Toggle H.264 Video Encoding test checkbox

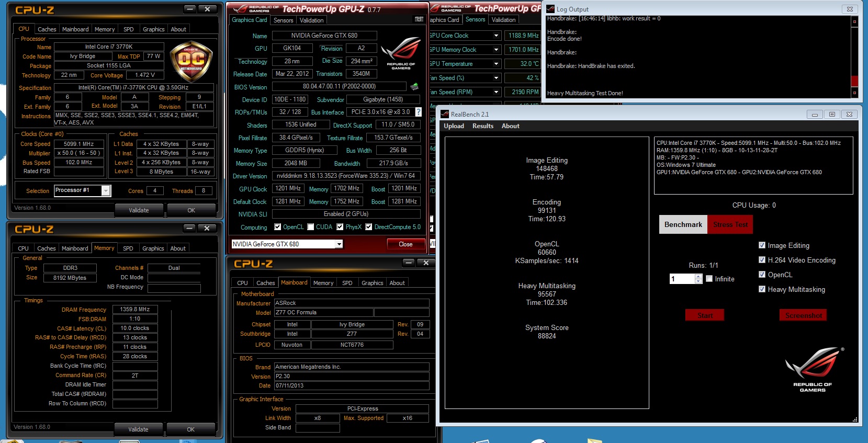762,260
